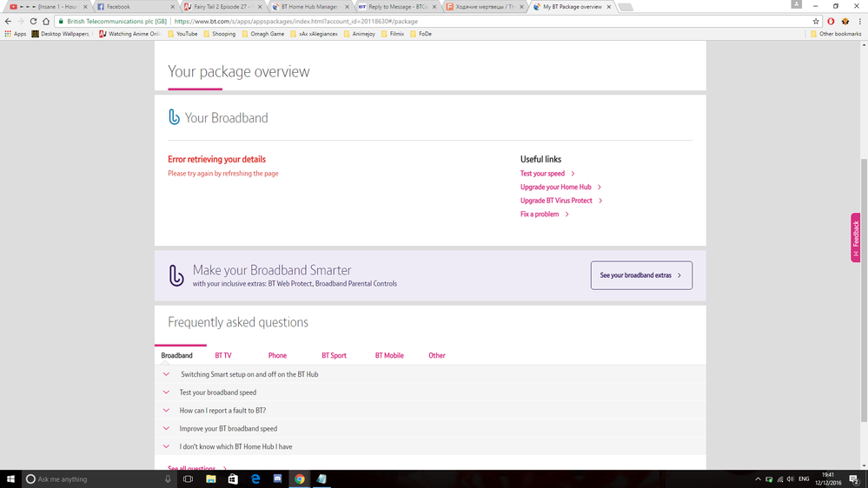This screenshot has height=488, width=868.
Task: Reload the page with refresh icon
Action: 33,21
